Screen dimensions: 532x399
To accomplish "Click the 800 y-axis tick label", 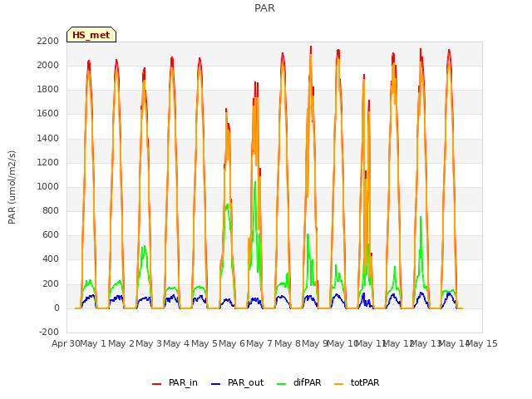I will (x=51, y=210).
